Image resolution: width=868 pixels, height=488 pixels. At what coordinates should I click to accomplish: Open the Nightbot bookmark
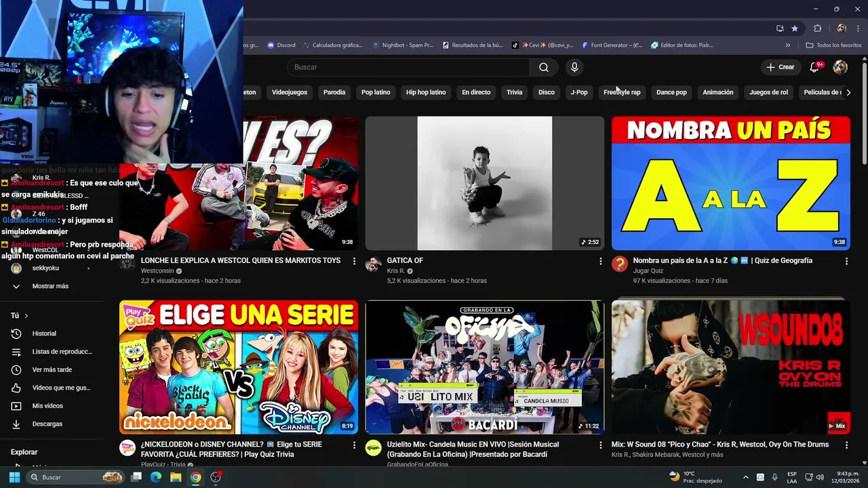click(403, 45)
